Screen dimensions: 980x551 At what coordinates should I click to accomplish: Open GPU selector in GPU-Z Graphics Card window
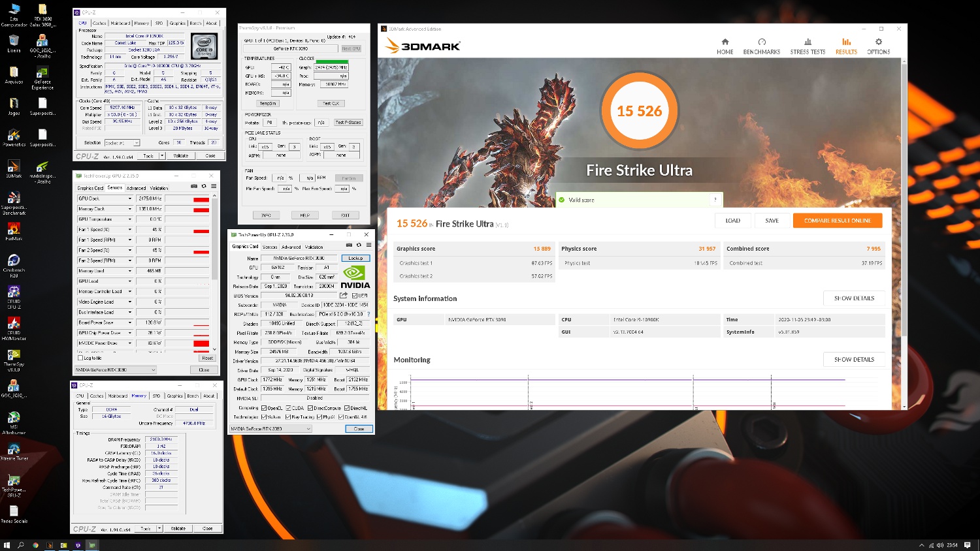point(270,429)
